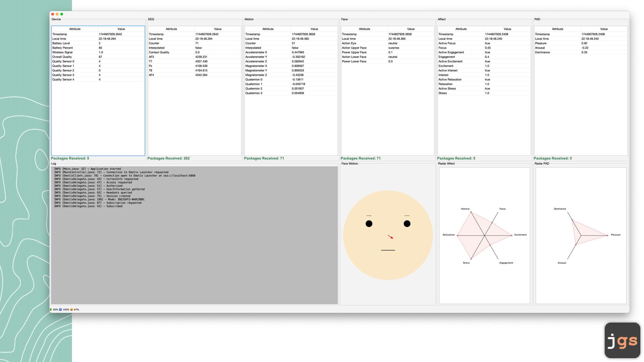Image resolution: width=644 pixels, height=362 pixels.
Task: Select the Contact Quality row in EEG
Action: click(x=194, y=52)
